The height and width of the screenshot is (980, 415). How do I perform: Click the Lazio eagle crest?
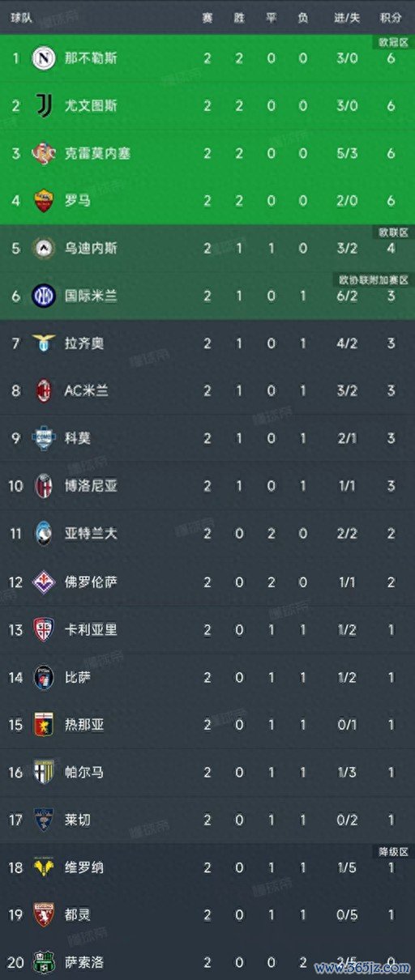[x=43, y=343]
